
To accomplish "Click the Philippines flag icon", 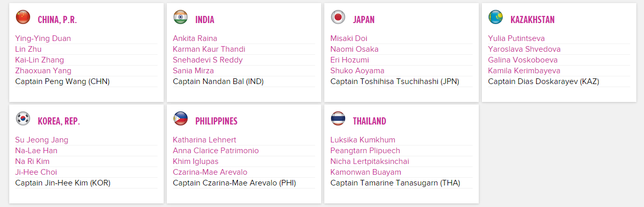I will [181, 119].
